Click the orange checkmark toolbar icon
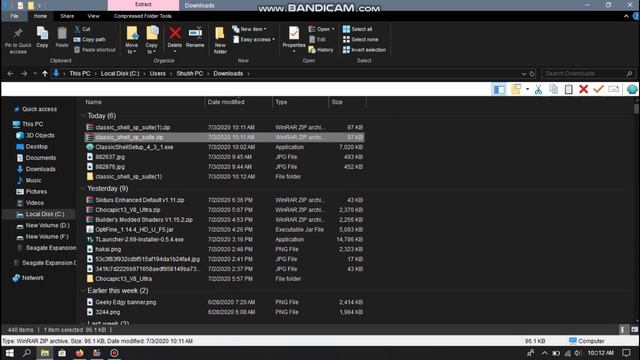This screenshot has height=360, width=640. (598, 89)
